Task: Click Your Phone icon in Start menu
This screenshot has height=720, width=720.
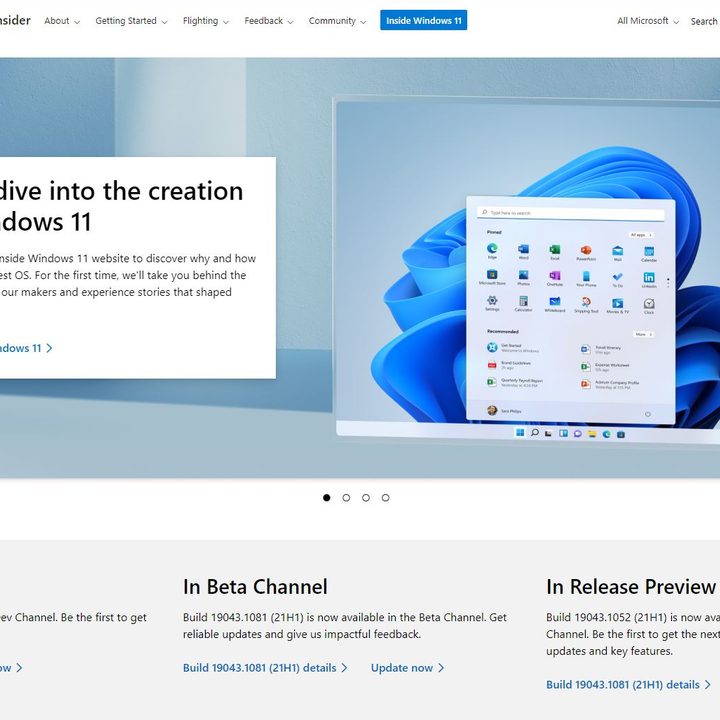Action: pos(586,276)
